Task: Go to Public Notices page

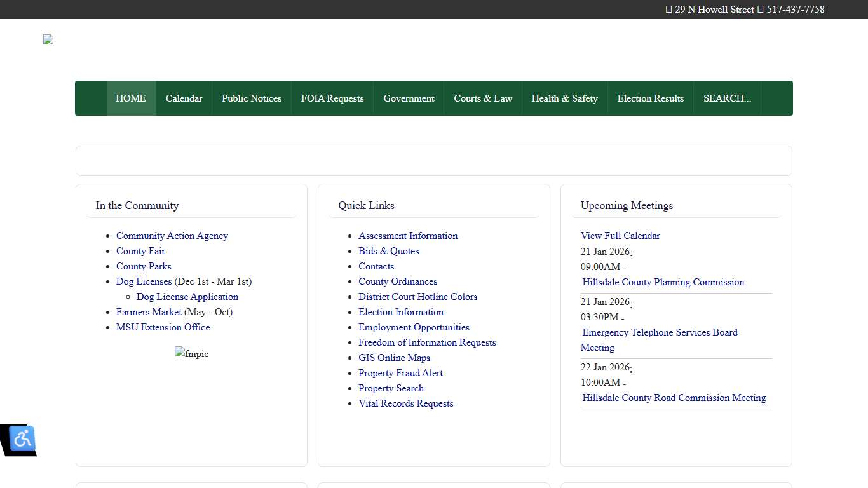Action: pos(252,98)
